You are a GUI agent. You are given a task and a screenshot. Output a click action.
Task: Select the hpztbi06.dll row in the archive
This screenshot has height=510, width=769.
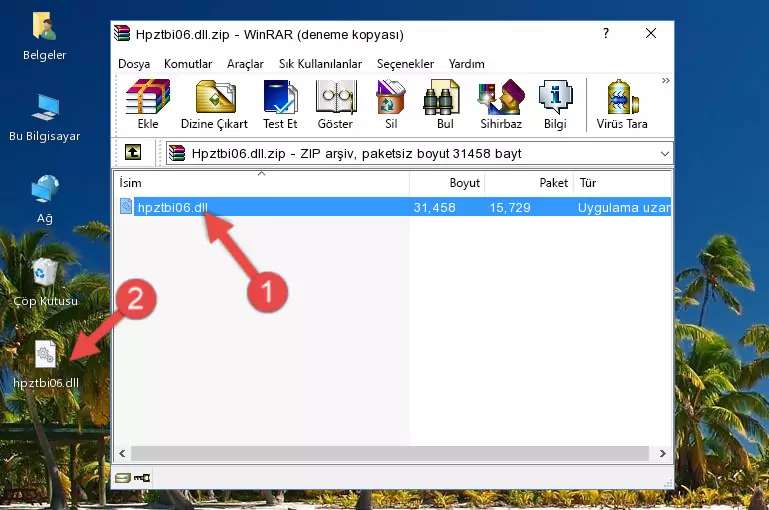(x=393, y=207)
